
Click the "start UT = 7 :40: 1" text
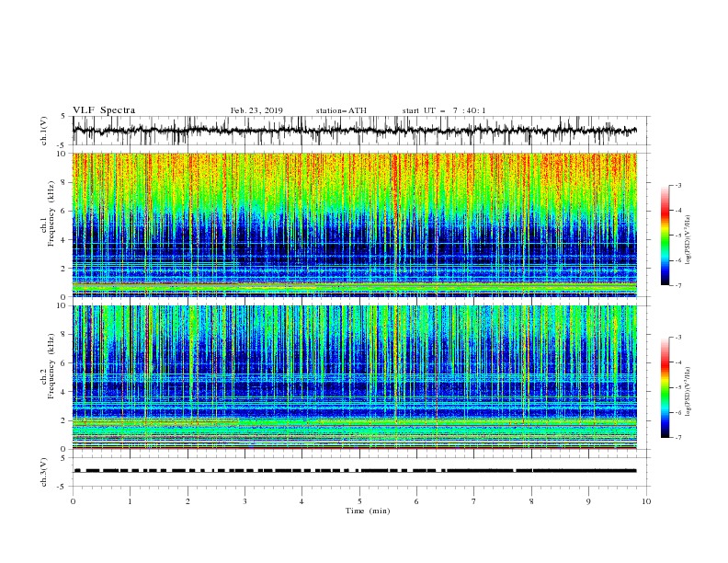(444, 110)
